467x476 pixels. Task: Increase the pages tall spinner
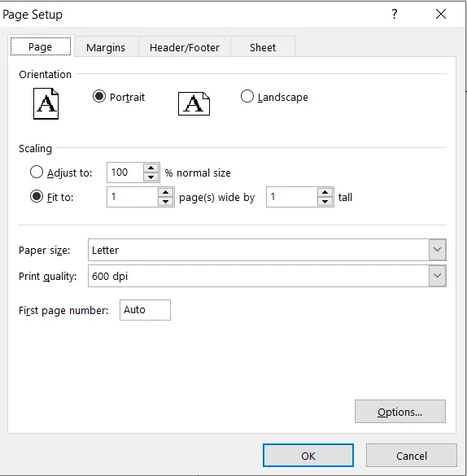coord(325,193)
